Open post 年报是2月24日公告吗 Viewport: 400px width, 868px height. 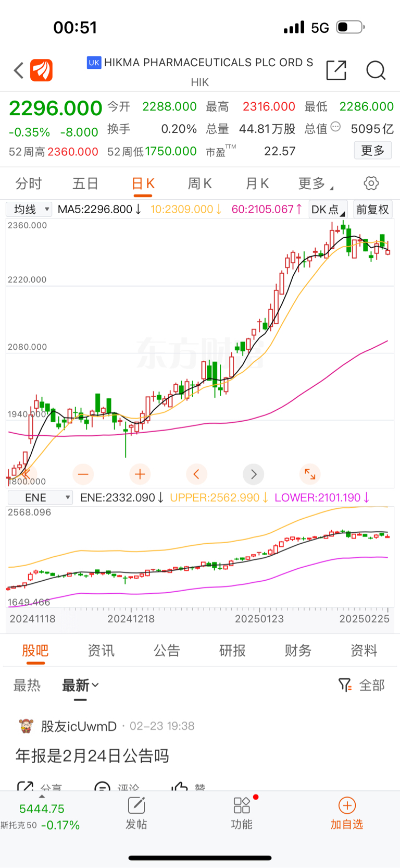[x=92, y=755]
